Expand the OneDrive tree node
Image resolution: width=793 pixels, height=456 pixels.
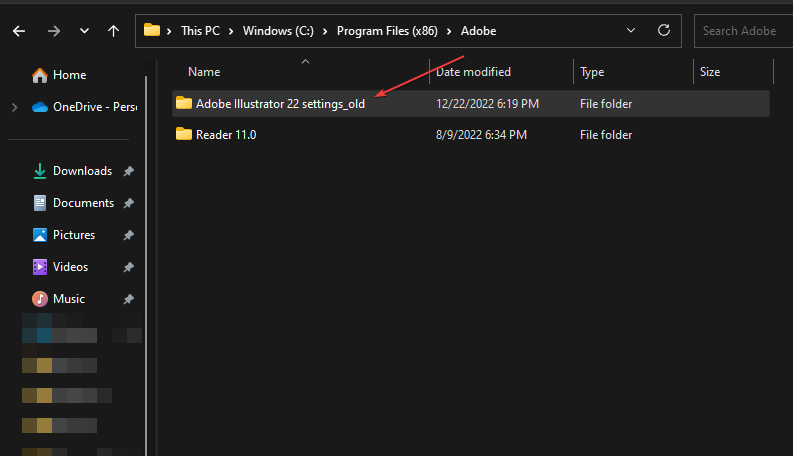point(15,107)
